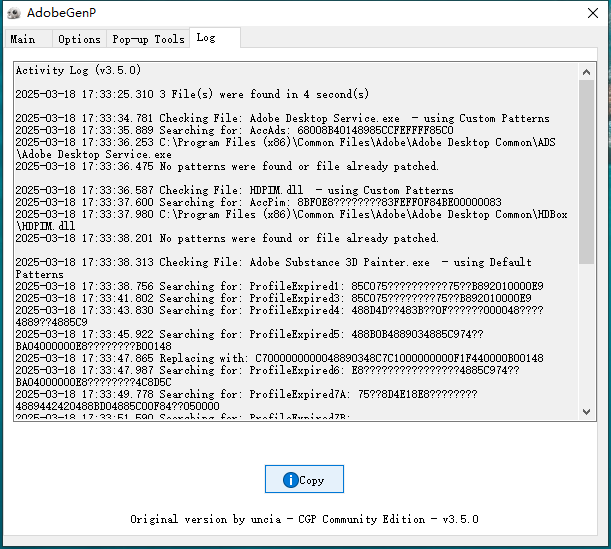The image size is (611, 549).
Task: Close the AdobeGenP window
Action: coord(593,13)
